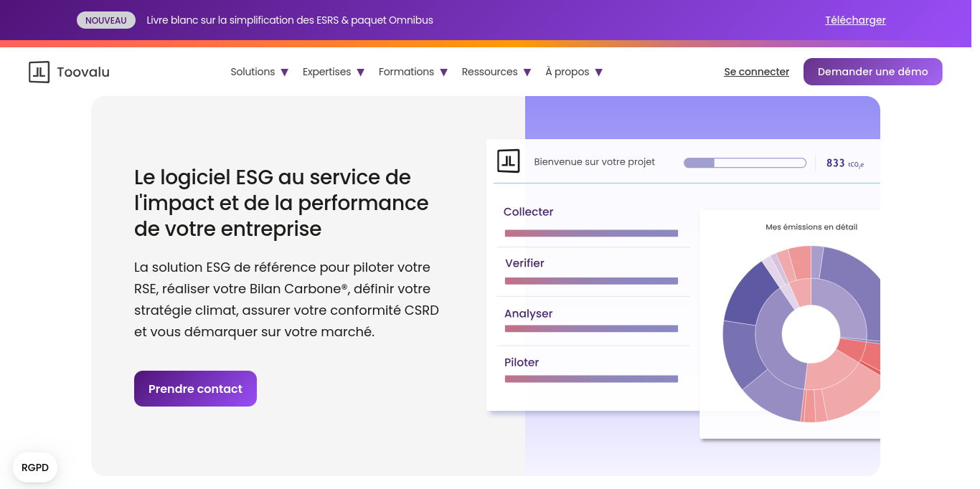Click Bienvenue sur votre projet text

(x=595, y=162)
